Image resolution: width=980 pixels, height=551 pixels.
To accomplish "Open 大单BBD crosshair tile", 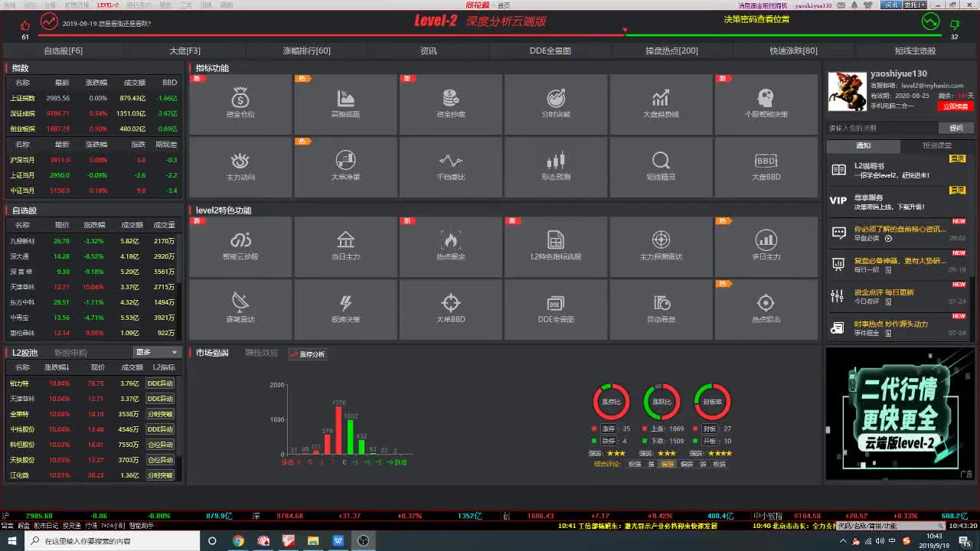I will tap(450, 310).
